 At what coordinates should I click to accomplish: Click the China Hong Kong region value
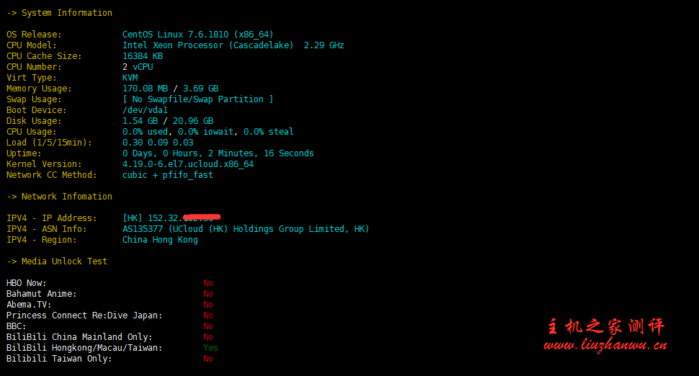coord(160,240)
